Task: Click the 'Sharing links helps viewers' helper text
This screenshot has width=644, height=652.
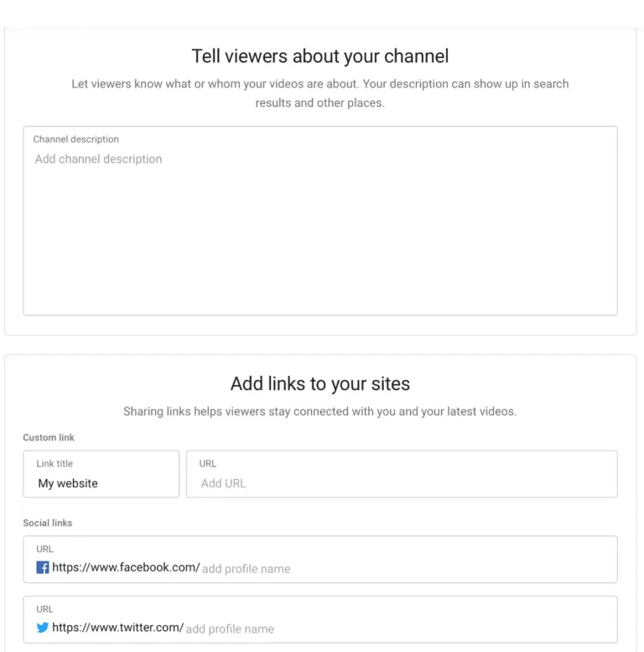Action: click(320, 411)
